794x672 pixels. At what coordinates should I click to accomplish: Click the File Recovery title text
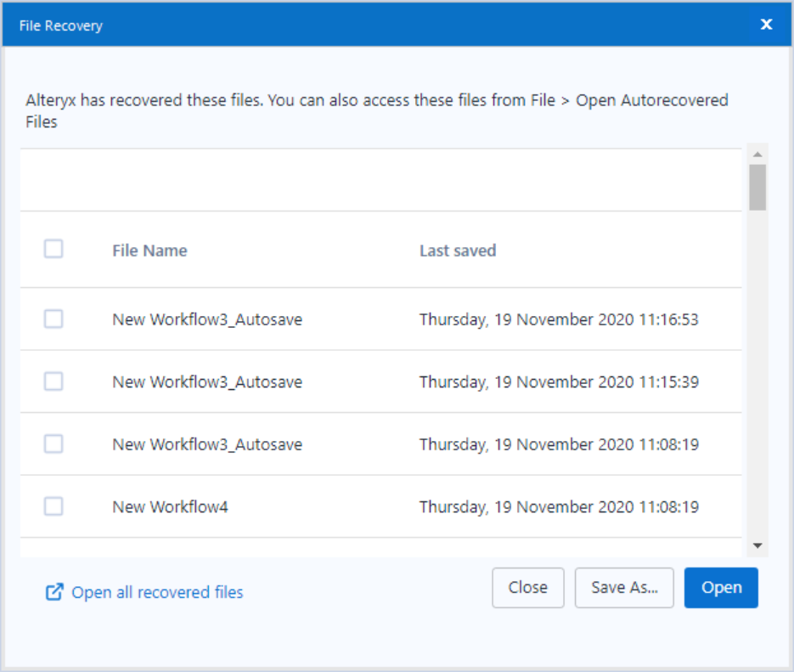61,25
